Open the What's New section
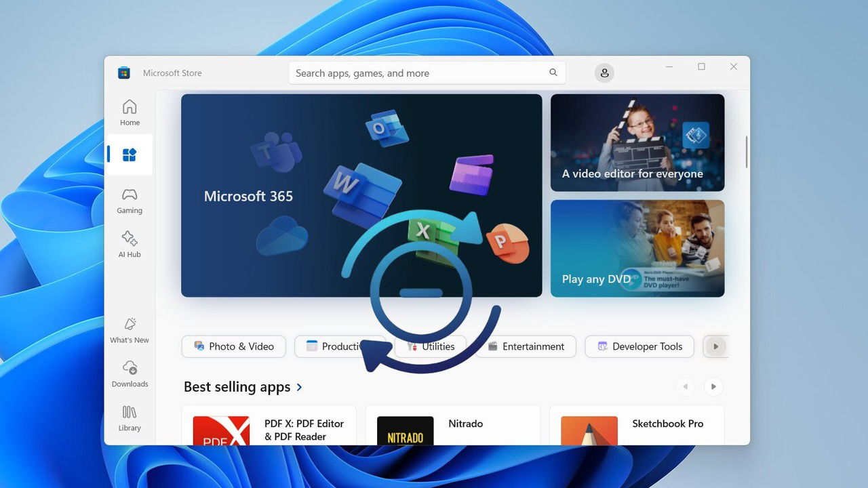Image resolution: width=868 pixels, height=488 pixels. pyautogui.click(x=129, y=330)
